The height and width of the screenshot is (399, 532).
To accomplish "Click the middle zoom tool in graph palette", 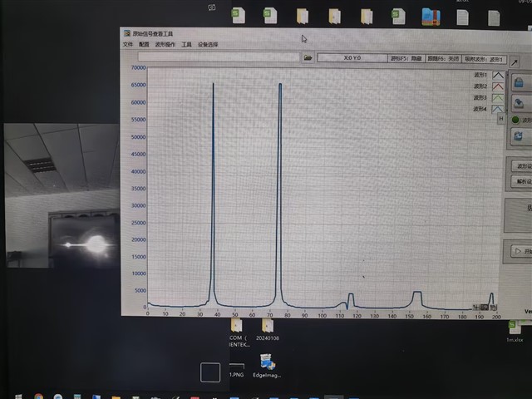I will pos(485,308).
